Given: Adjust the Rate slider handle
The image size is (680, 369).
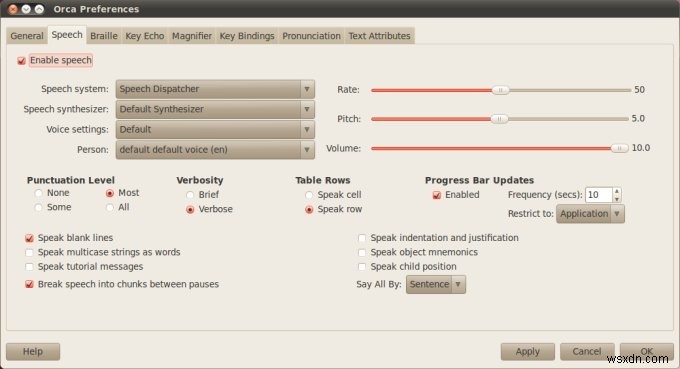Looking at the screenshot, I should point(500,90).
